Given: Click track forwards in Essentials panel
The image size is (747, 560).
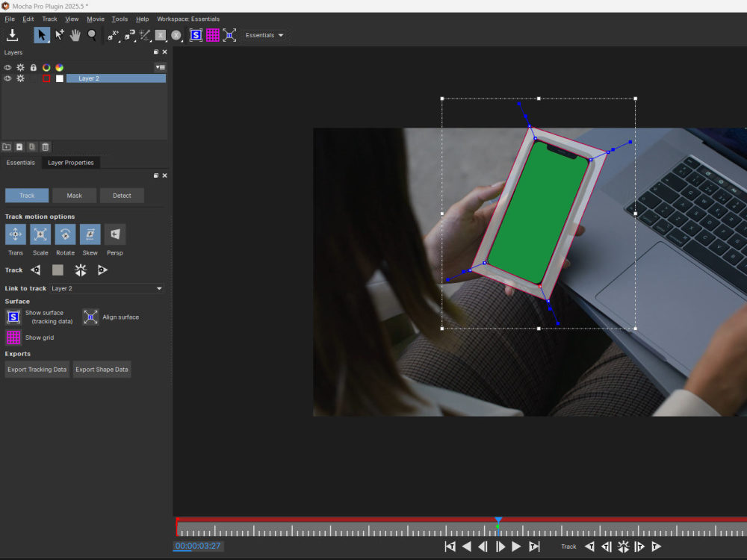Looking at the screenshot, I should pos(102,270).
